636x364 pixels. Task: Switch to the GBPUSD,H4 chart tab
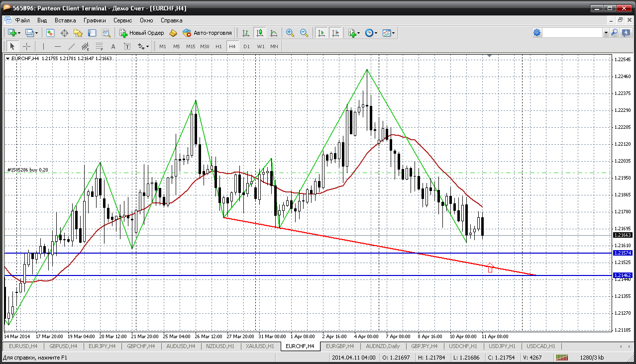(x=63, y=346)
